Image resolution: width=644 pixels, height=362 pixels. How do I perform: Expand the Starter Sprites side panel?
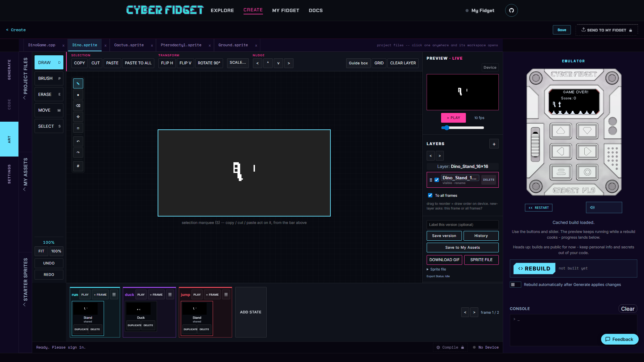click(x=25, y=282)
